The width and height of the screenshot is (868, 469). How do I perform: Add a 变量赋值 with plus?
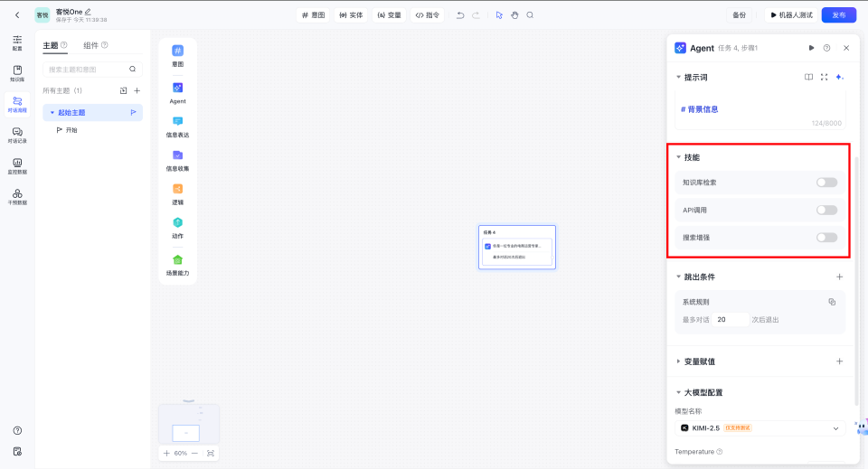[x=840, y=361]
